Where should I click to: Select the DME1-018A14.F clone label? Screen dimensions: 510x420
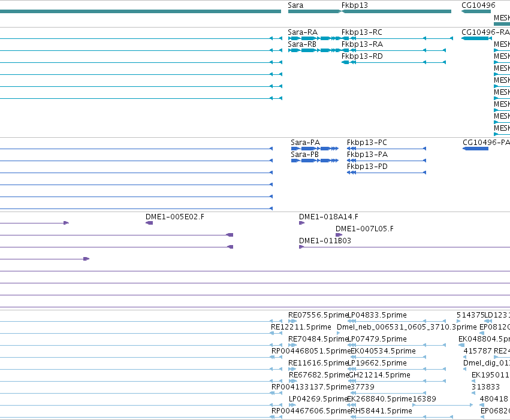click(x=328, y=217)
